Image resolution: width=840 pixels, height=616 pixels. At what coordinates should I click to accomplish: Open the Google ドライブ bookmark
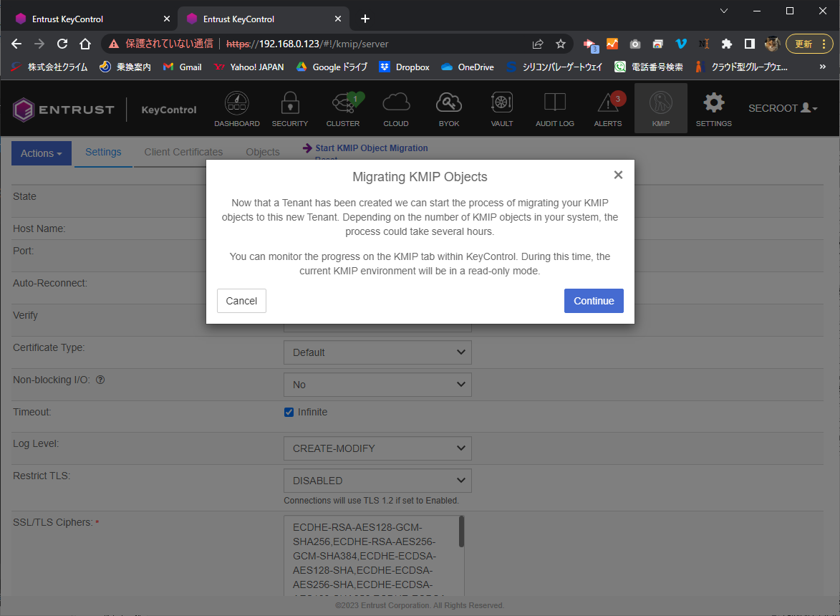tap(332, 67)
